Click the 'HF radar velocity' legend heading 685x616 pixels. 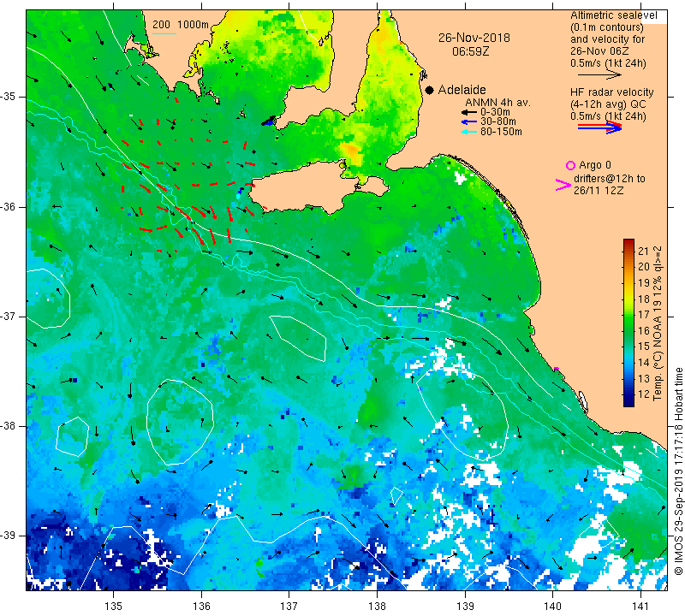[x=611, y=92]
